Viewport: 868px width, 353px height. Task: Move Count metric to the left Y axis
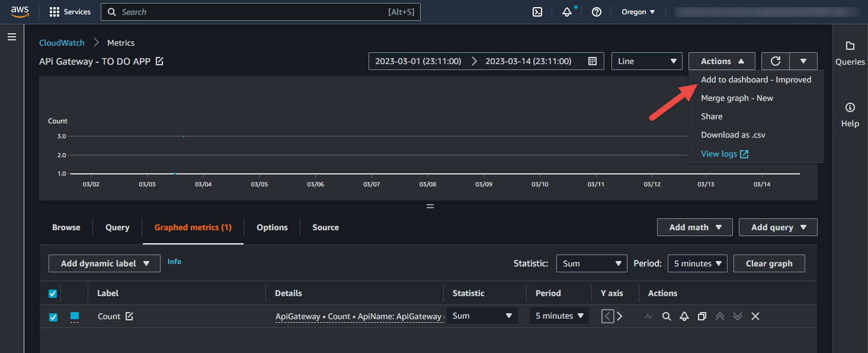tap(607, 316)
